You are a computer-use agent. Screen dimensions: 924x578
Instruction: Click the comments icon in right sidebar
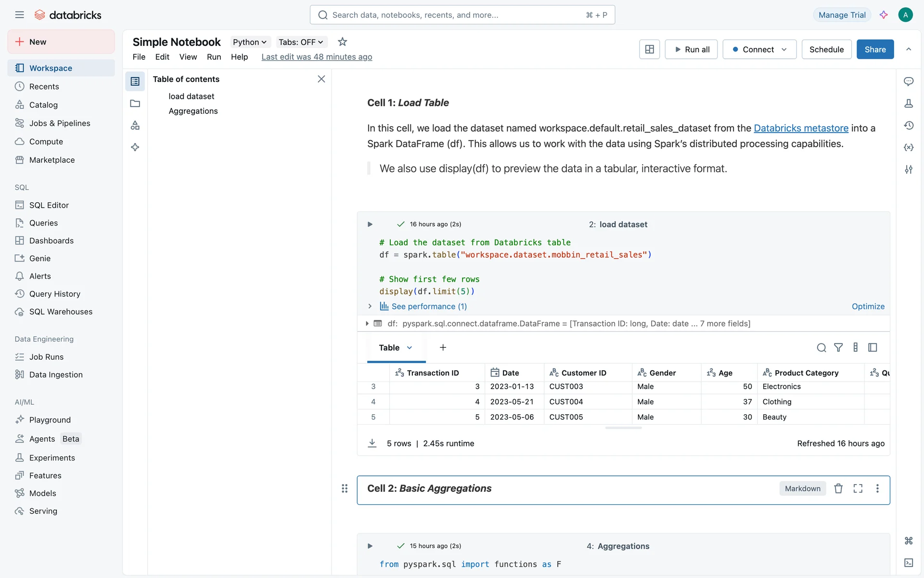click(909, 81)
